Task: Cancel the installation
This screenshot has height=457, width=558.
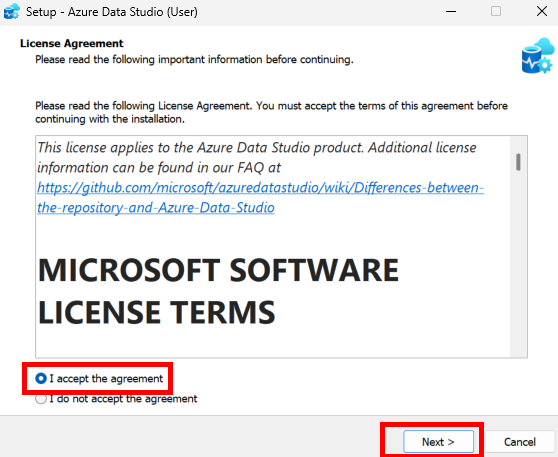Action: 520,442
